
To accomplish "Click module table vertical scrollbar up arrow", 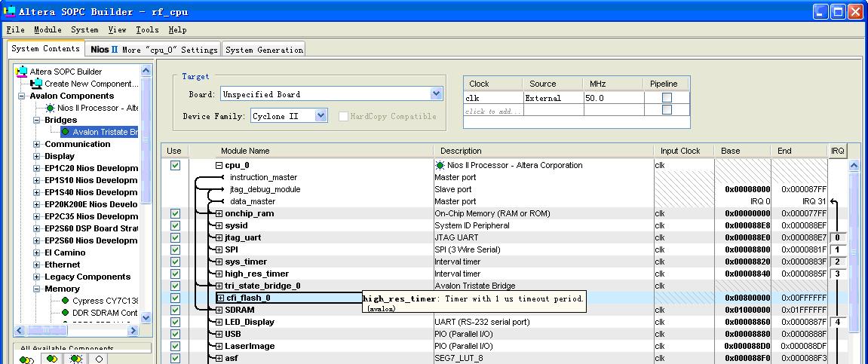I will point(854,165).
